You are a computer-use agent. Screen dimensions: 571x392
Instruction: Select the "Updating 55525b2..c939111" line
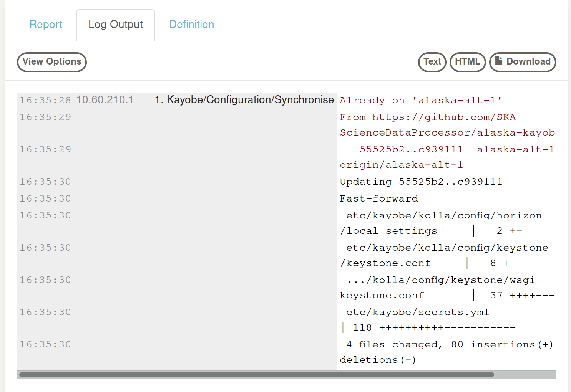(421, 182)
